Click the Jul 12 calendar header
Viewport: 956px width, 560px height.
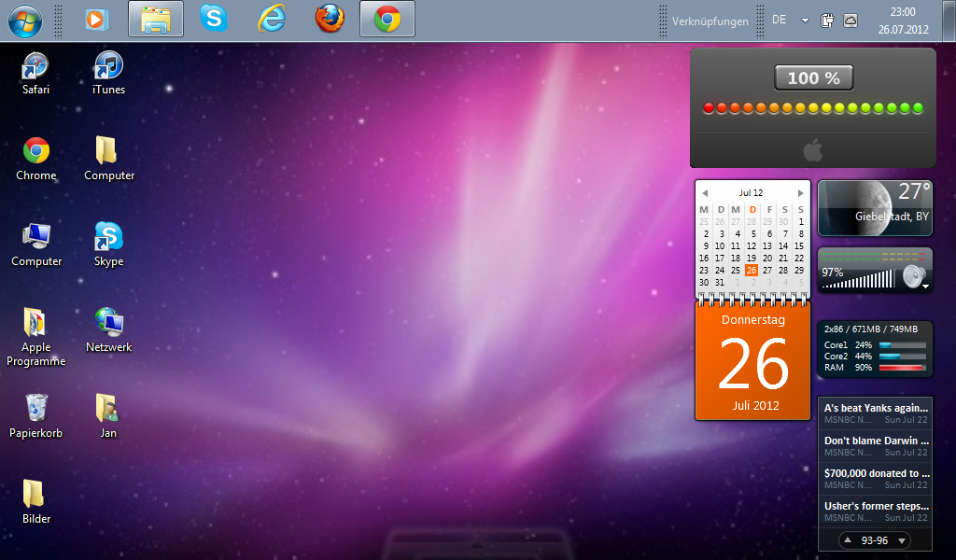(752, 192)
